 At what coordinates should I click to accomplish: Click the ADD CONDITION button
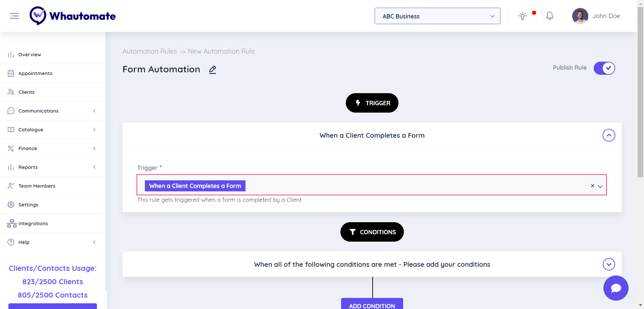pyautogui.click(x=372, y=305)
